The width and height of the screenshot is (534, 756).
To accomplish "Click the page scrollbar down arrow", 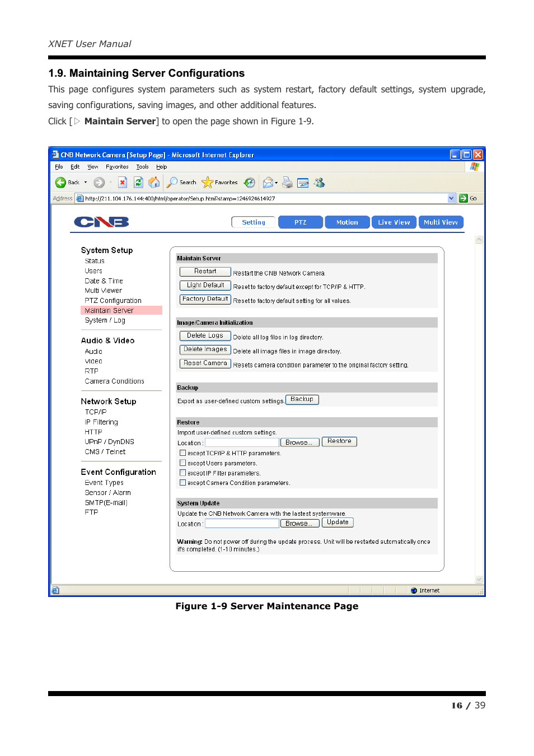I will click(479, 580).
